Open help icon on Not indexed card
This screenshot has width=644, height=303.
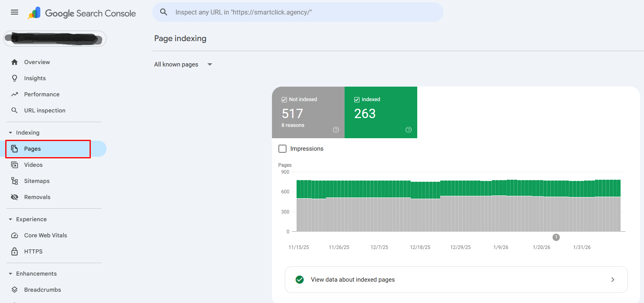pyautogui.click(x=336, y=130)
